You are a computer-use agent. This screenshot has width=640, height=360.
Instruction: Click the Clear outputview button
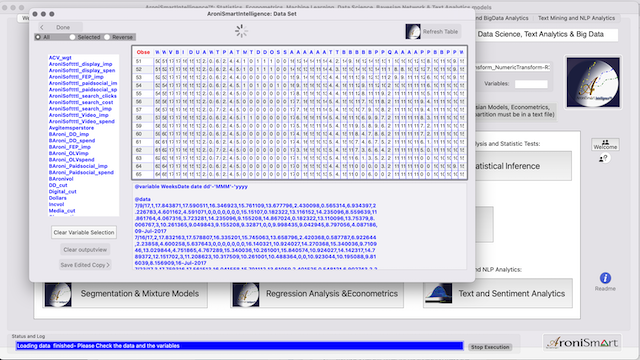click(85, 249)
